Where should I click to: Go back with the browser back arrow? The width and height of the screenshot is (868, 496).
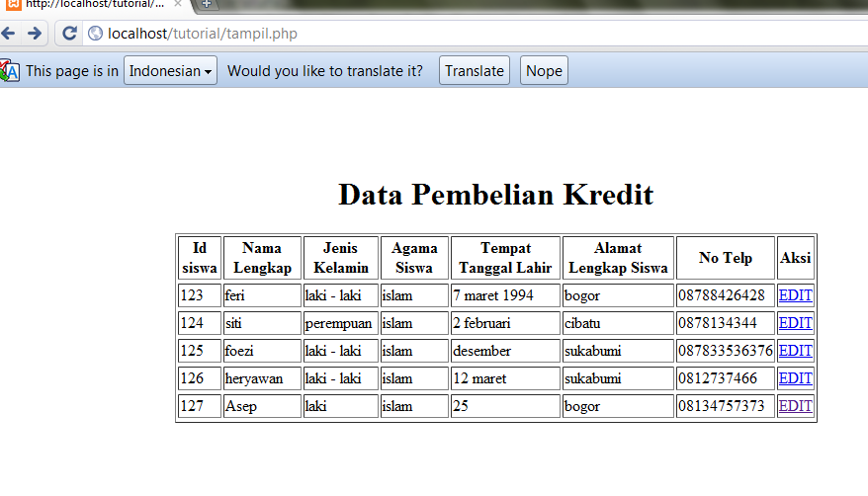pyautogui.click(x=8, y=34)
